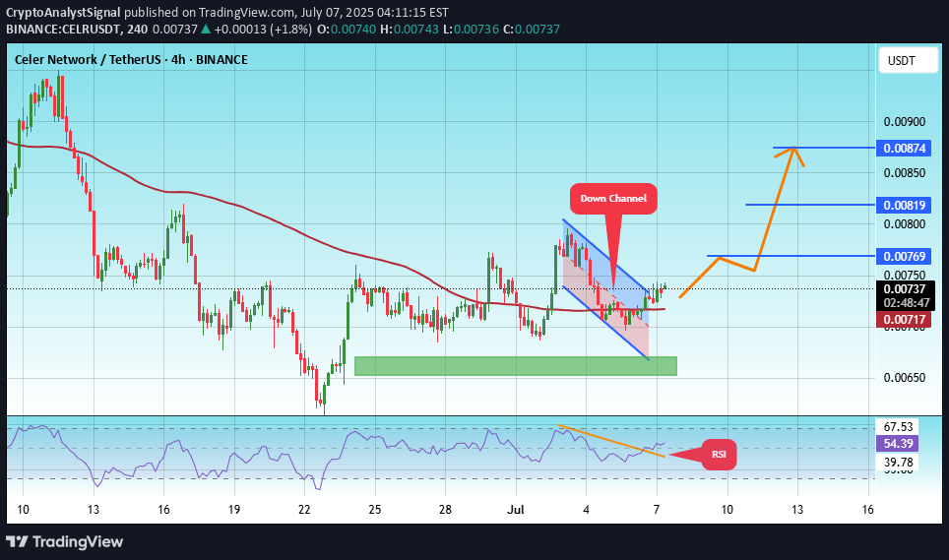Click the H:0.00743 high value in header

[410, 29]
